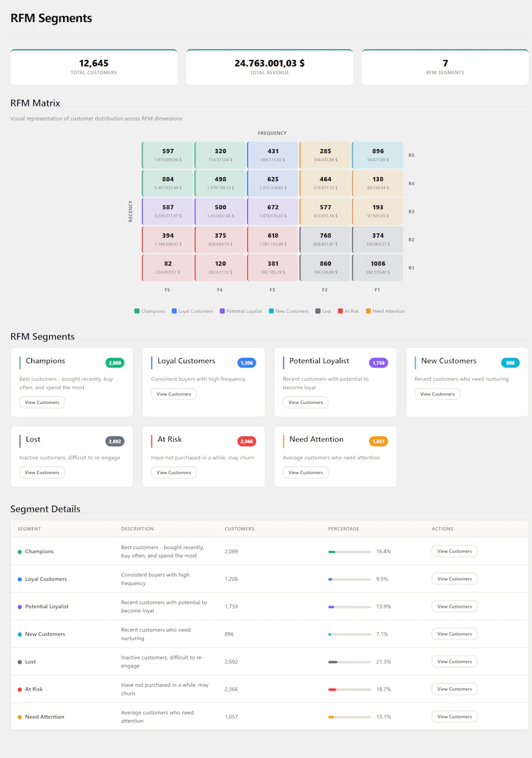The height and width of the screenshot is (758, 532).
Task: Click matrix cell with 896 customers
Action: tap(378, 154)
